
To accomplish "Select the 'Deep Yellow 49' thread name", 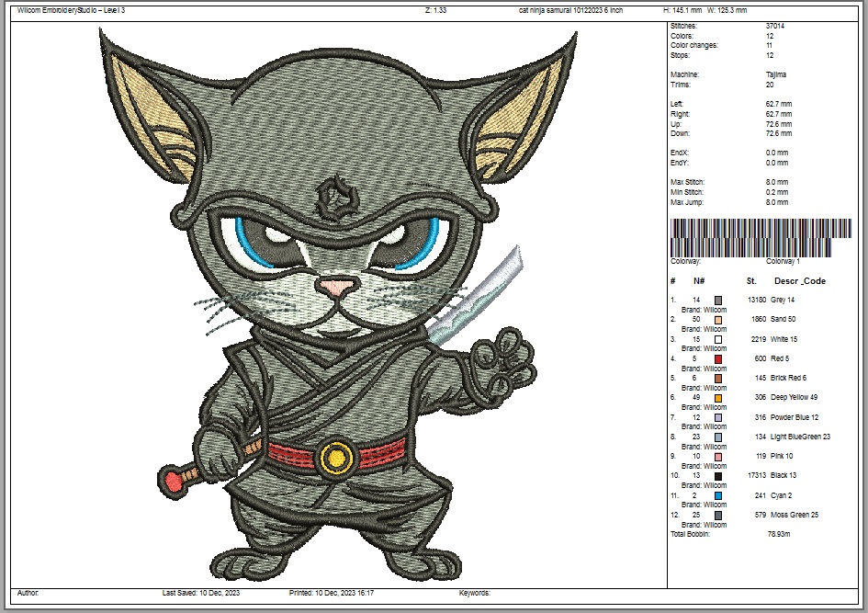I will pos(794,397).
